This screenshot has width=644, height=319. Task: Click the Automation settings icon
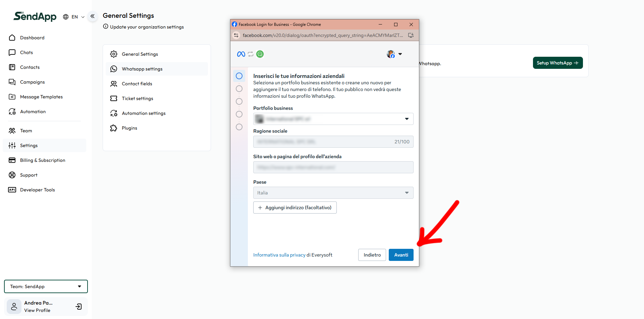[114, 113]
